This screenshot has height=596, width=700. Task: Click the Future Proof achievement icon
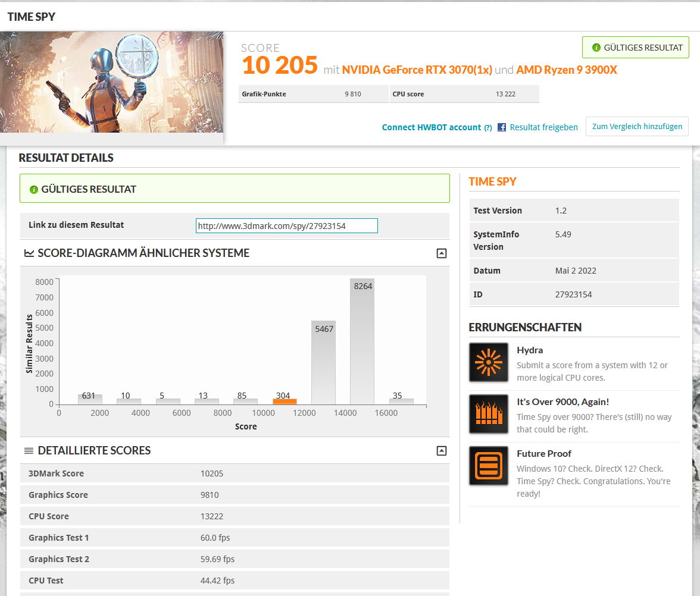click(x=488, y=466)
